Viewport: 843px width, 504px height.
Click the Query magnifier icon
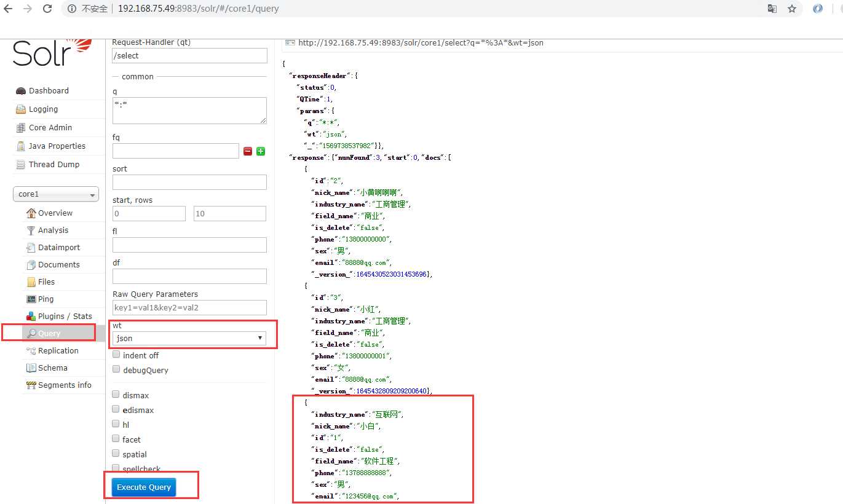[x=31, y=334]
